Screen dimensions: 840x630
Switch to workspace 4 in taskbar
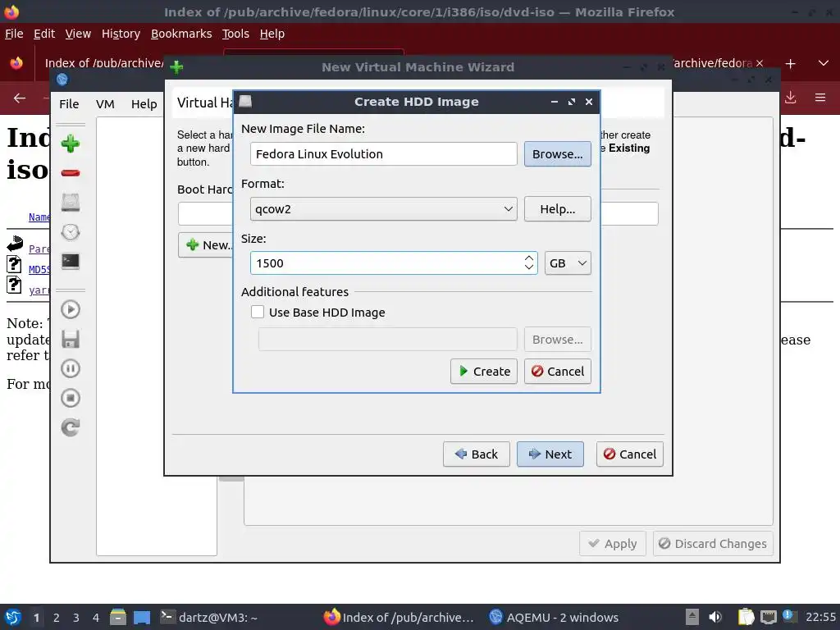[96, 618]
